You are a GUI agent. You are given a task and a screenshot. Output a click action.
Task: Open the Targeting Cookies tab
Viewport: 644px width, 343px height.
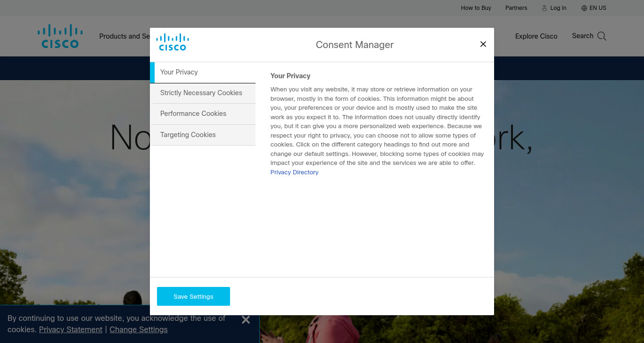pos(203,135)
